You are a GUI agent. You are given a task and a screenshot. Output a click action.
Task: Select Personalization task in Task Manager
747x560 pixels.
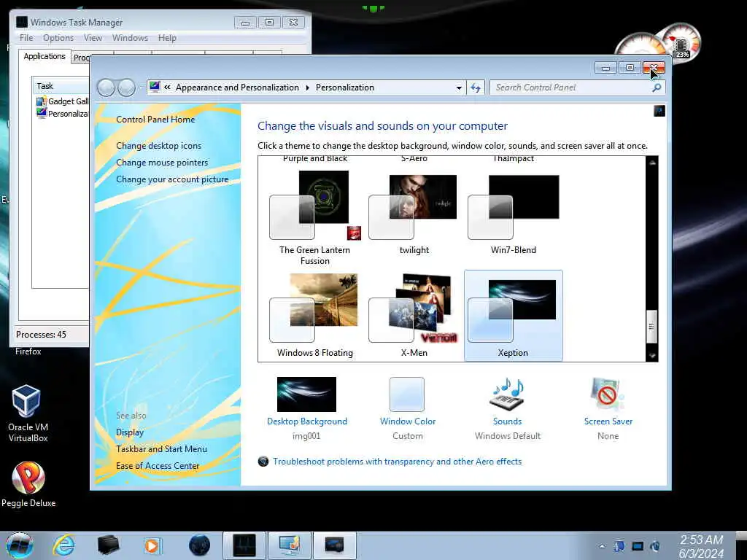63,113
